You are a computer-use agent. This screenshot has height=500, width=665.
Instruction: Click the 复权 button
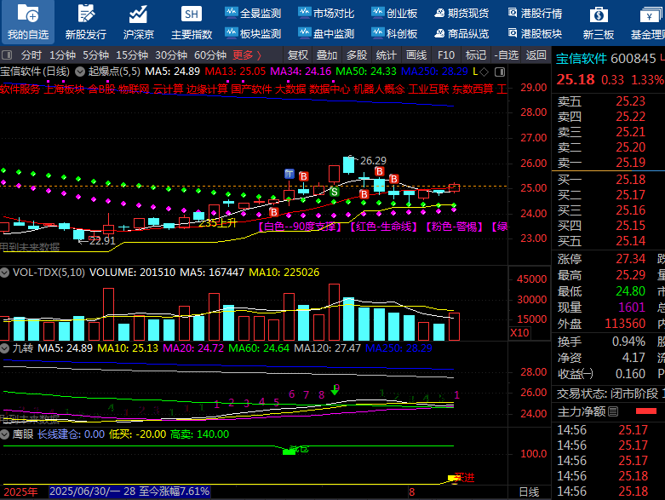point(298,55)
